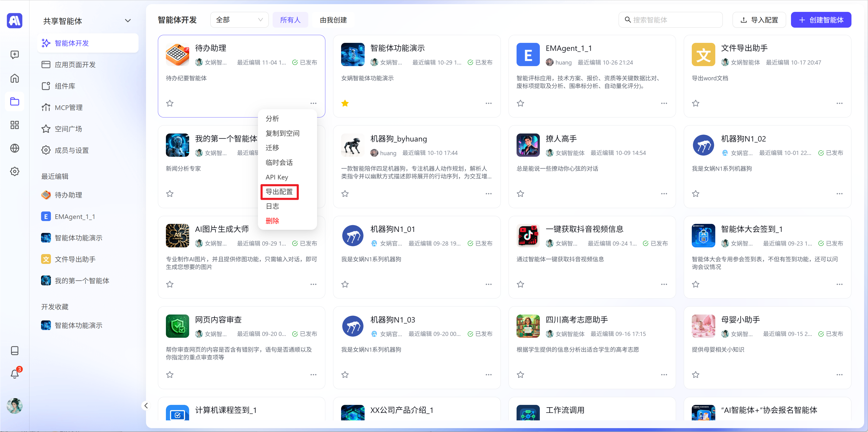Click the book icon above notifications
This screenshot has width=868, height=432.
coord(14,350)
